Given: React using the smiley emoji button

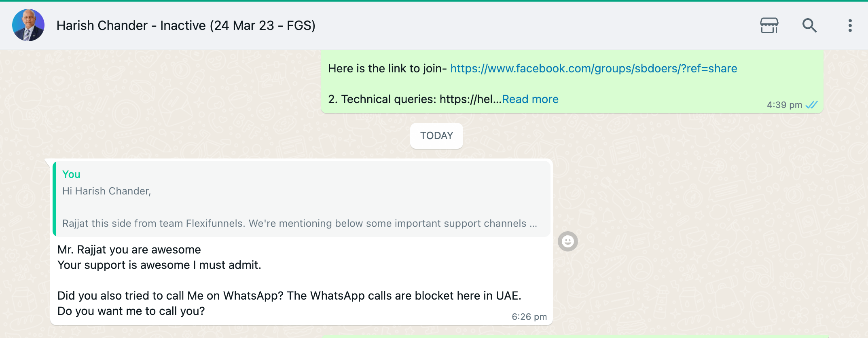Looking at the screenshot, I should 567,241.
